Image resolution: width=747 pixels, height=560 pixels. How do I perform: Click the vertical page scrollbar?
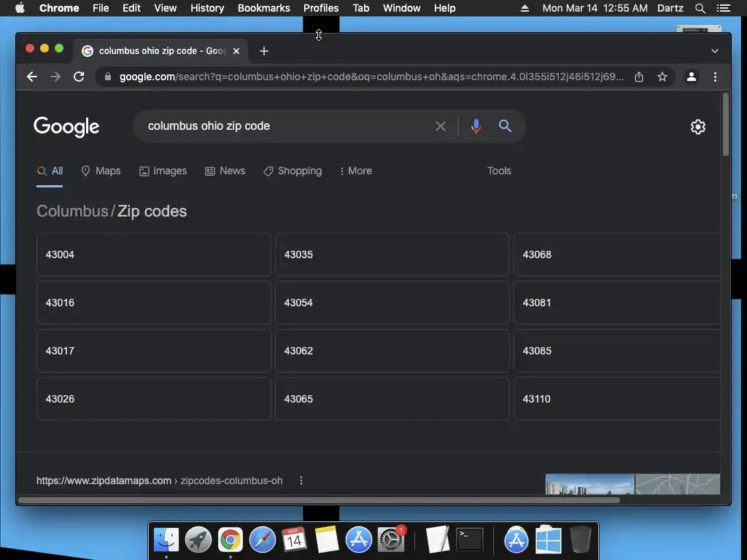click(x=726, y=125)
